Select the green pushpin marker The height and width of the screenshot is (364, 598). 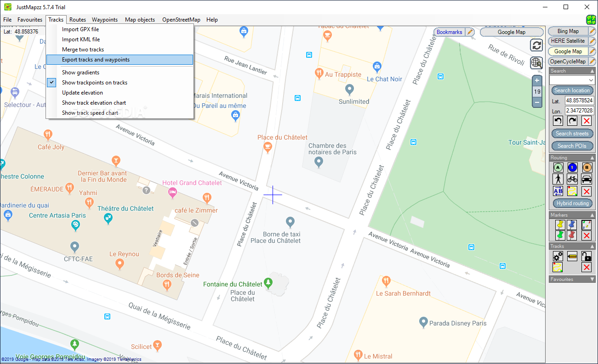tap(560, 235)
